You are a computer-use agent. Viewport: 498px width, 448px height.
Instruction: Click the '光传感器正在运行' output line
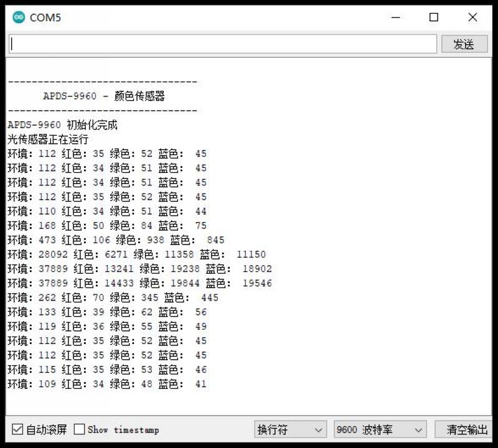pos(48,139)
